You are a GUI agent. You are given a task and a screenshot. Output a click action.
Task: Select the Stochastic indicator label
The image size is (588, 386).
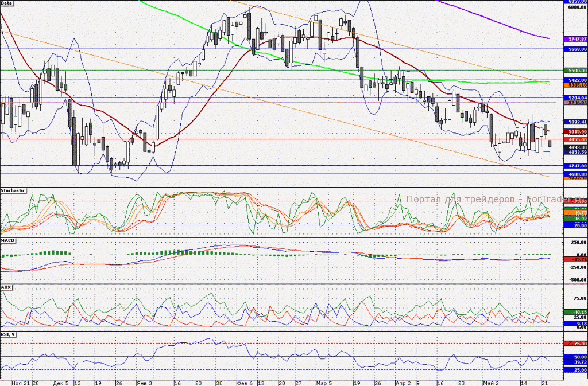coord(13,190)
